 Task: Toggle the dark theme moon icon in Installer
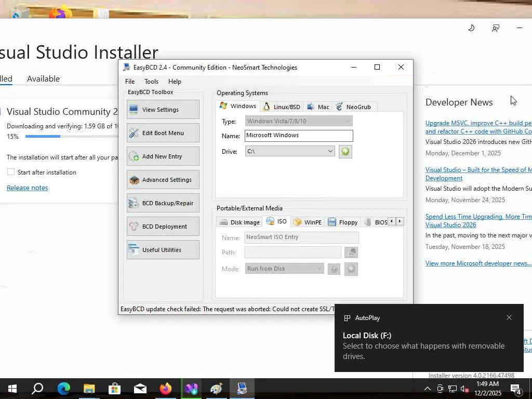[x=471, y=28]
